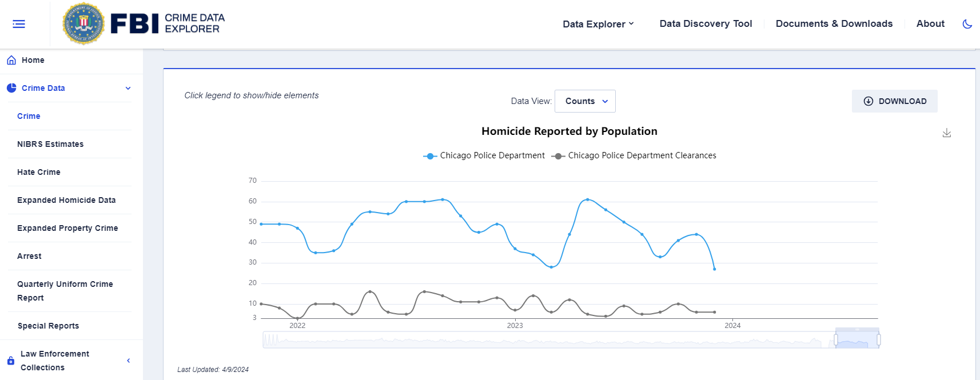Open the hamburger navigation menu
This screenshot has width=980, height=380.
19,24
